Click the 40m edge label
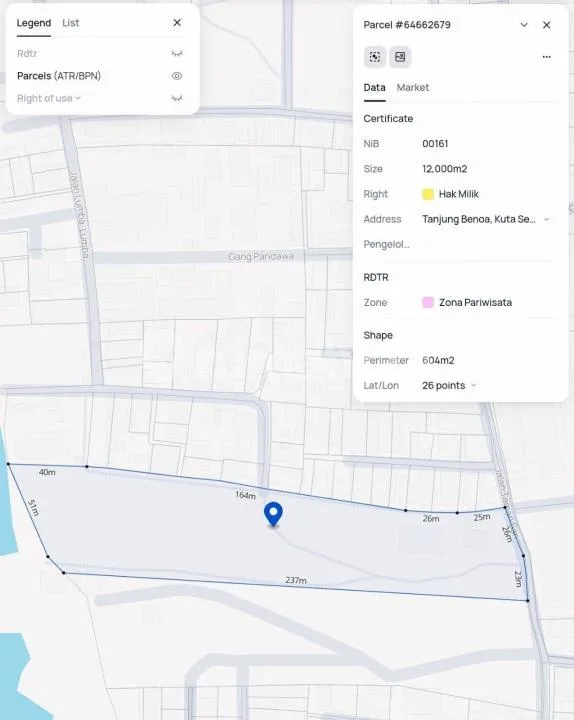Screen dimensions: 574x720 coord(47,472)
